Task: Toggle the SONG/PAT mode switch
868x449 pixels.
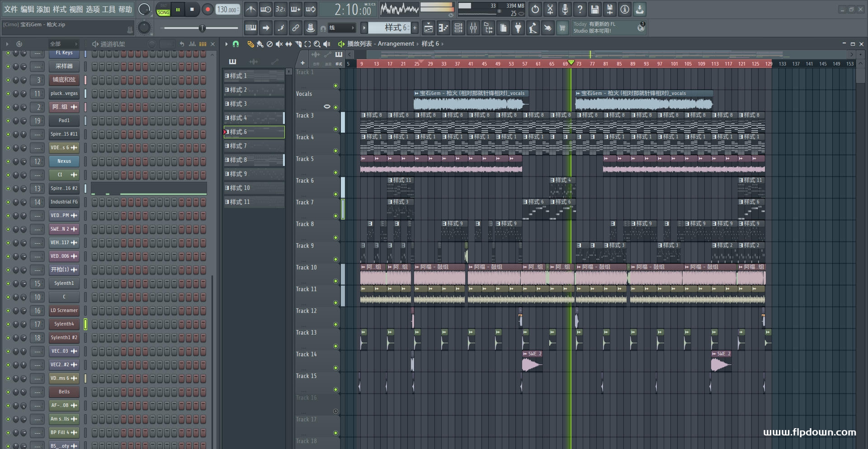Action: (163, 9)
